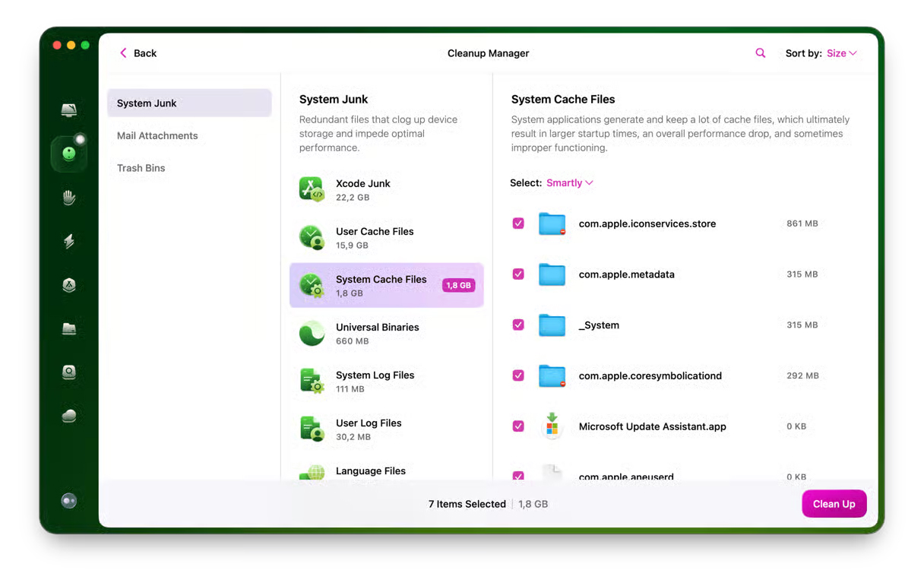Switch to the Mail Attachments section
924x586 pixels.
[157, 136]
